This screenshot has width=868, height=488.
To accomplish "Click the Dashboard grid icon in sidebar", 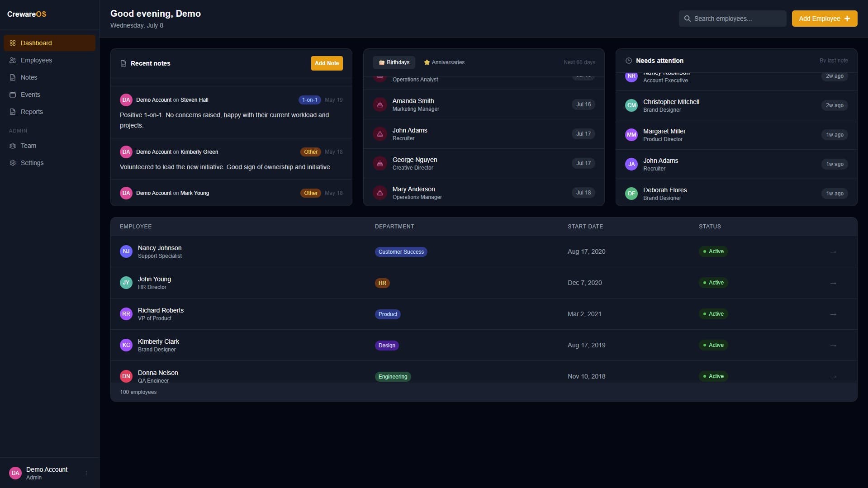I will click(13, 43).
